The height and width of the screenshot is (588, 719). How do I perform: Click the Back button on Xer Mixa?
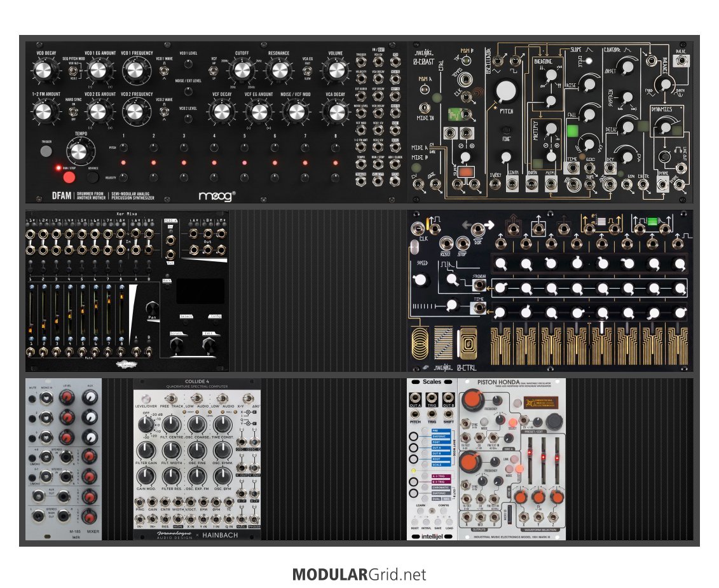[167, 286]
